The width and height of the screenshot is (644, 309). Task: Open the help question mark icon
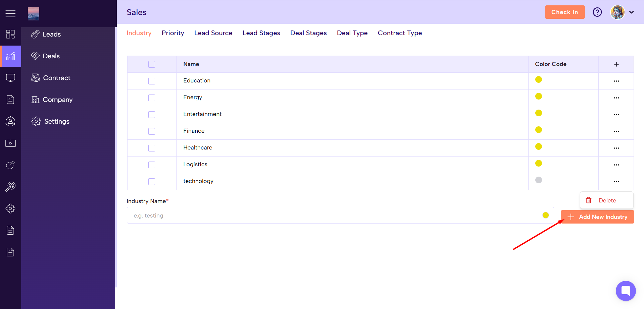pyautogui.click(x=597, y=12)
